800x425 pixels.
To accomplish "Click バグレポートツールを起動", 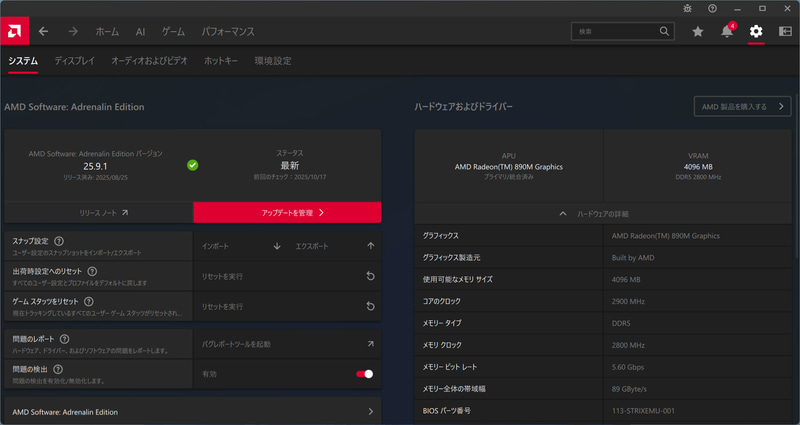I will point(236,344).
